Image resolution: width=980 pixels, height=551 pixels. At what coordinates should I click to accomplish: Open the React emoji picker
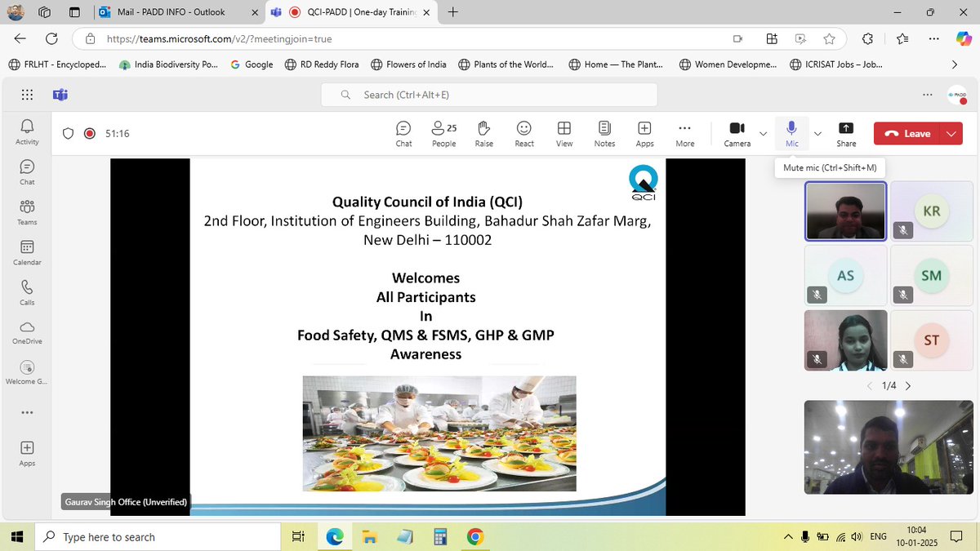pyautogui.click(x=523, y=133)
